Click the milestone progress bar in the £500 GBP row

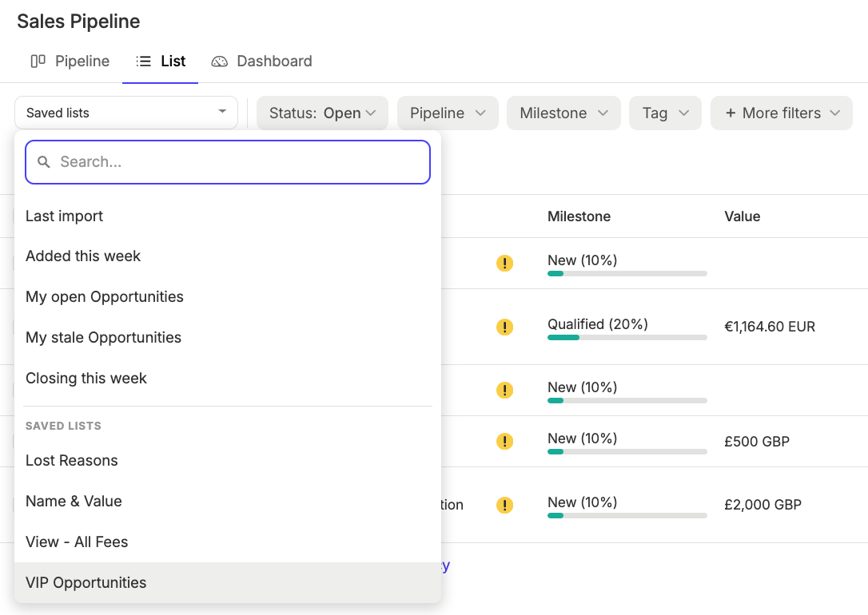pyautogui.click(x=627, y=452)
